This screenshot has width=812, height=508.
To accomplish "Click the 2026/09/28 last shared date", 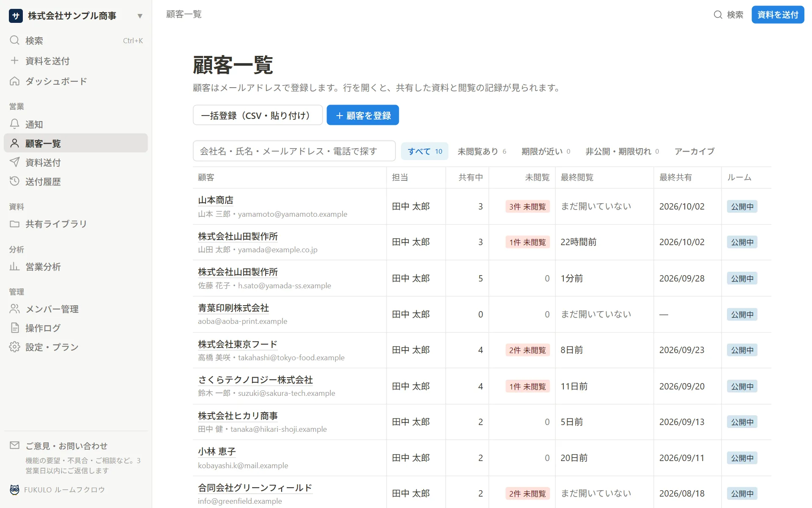I will pos(682,279).
